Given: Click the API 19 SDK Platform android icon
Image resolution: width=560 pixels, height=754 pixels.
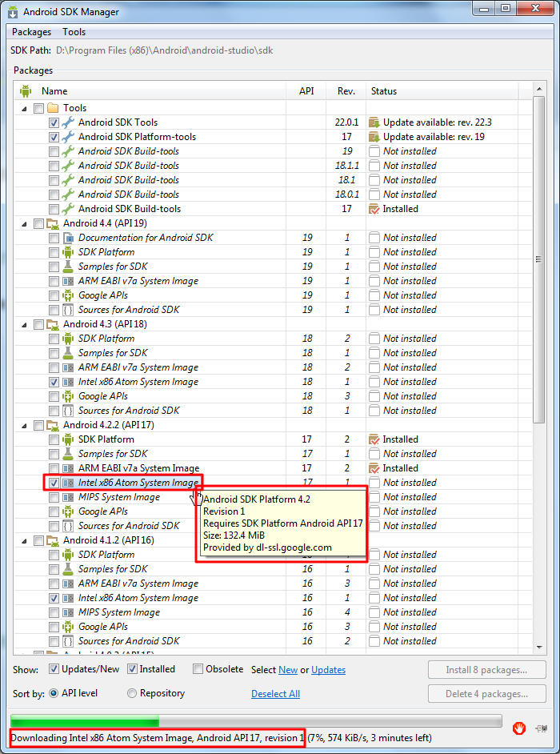Looking at the screenshot, I should tap(68, 252).
